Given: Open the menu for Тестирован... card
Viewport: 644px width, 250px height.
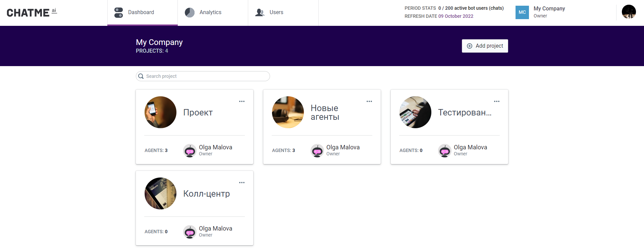Looking at the screenshot, I should click(497, 101).
